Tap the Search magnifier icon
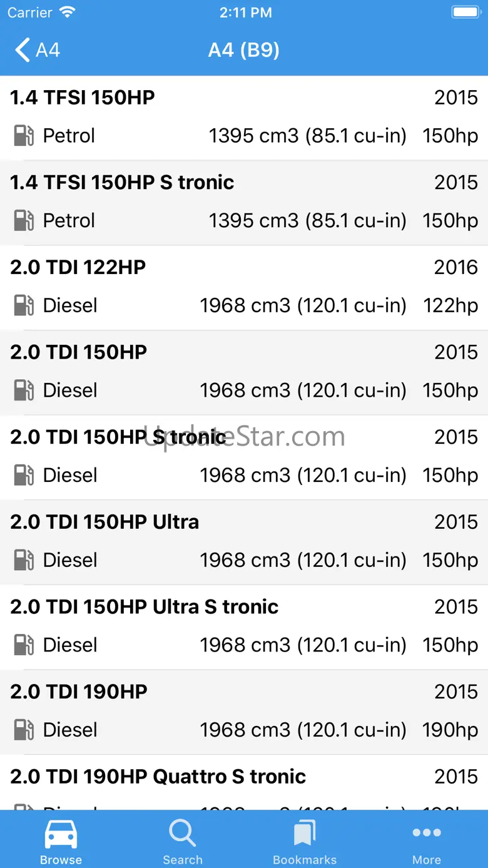The height and width of the screenshot is (868, 488). [182, 834]
